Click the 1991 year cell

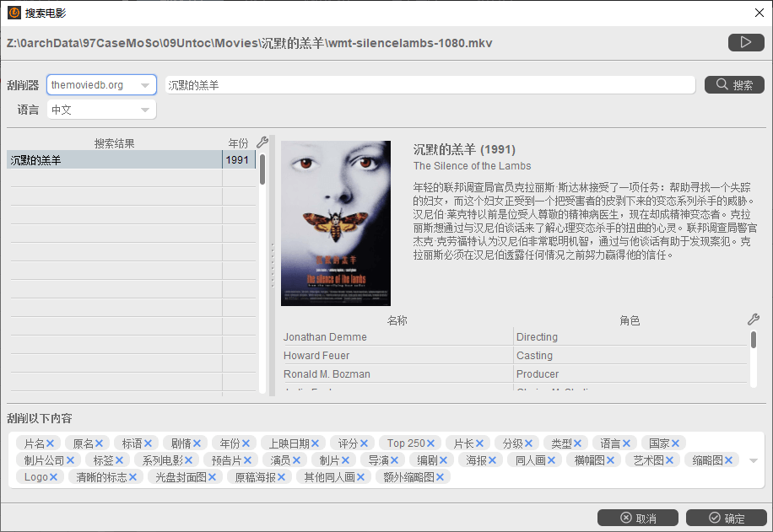pyautogui.click(x=238, y=160)
